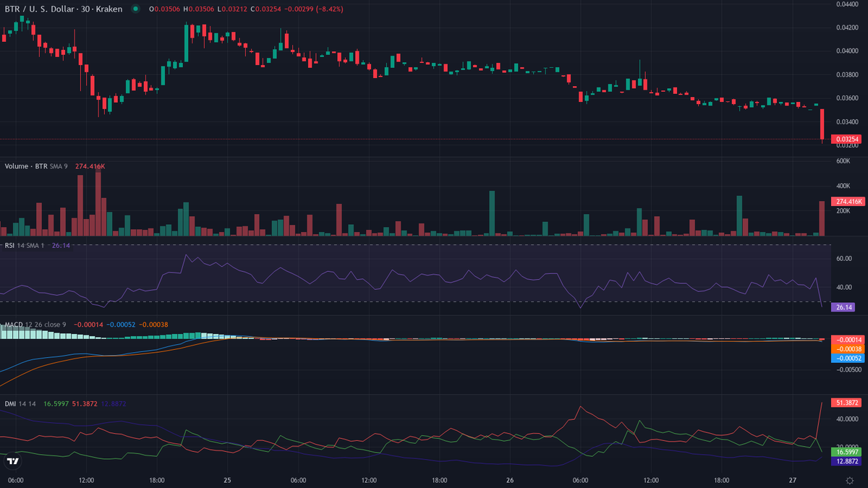The image size is (868, 488).
Task: Select the Volume BTR SMA 9 legend
Action: tap(38, 166)
